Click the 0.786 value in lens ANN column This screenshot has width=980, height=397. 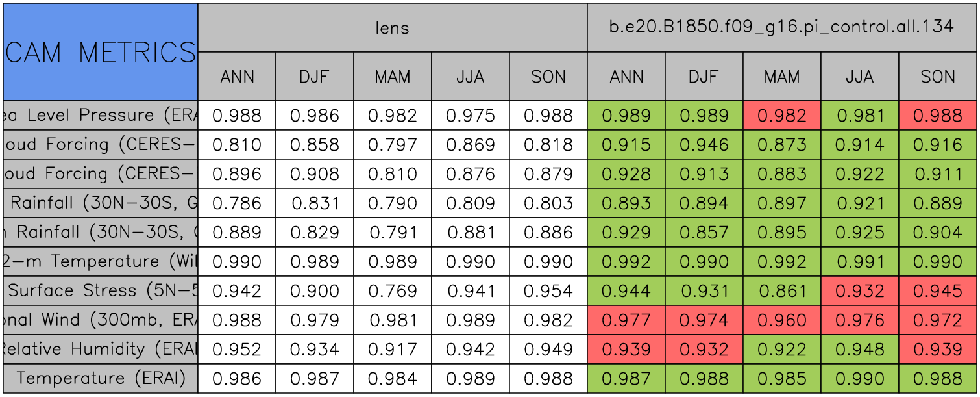[x=237, y=203]
